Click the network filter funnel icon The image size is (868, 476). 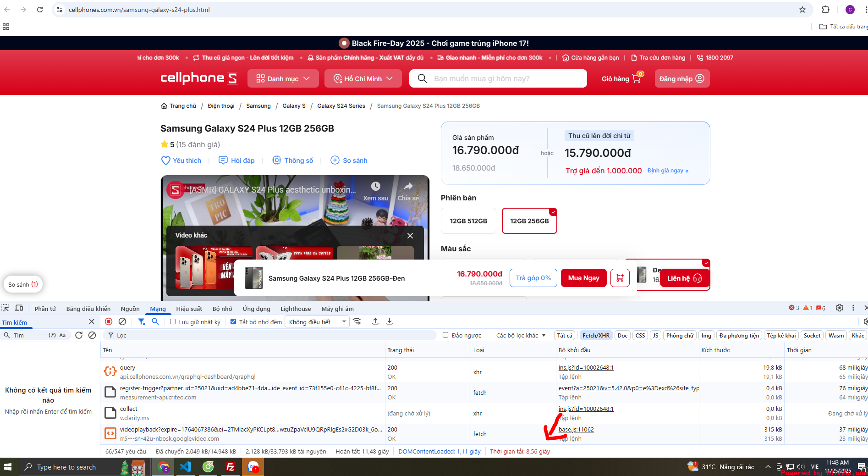(x=142, y=321)
